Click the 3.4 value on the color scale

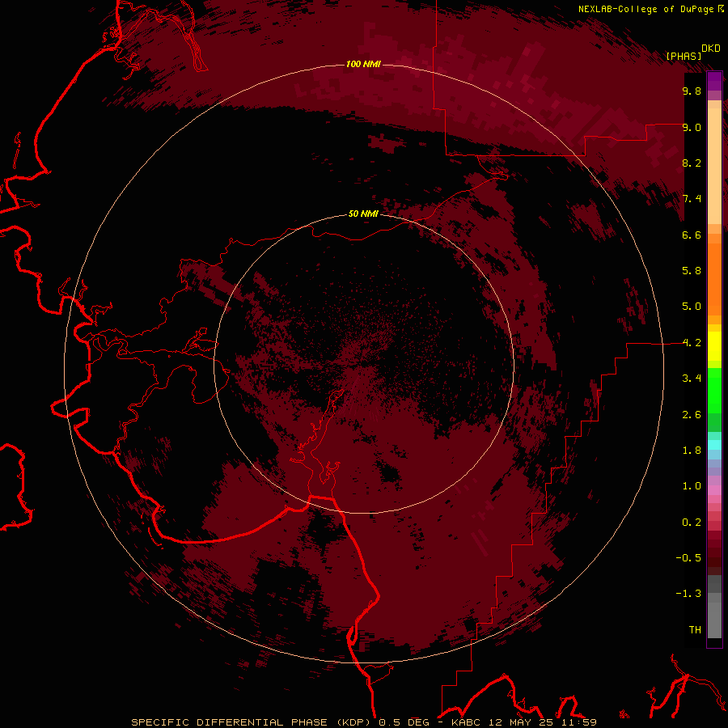(692, 379)
